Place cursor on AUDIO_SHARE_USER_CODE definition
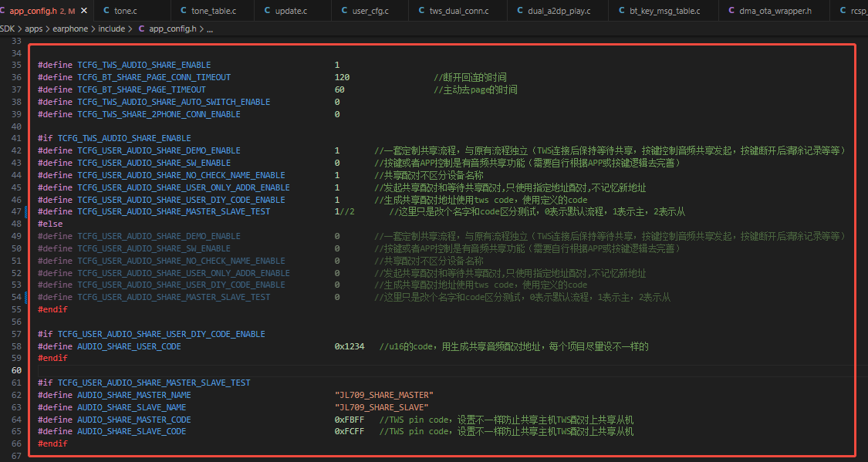The width and height of the screenshot is (868, 462). [x=129, y=346]
